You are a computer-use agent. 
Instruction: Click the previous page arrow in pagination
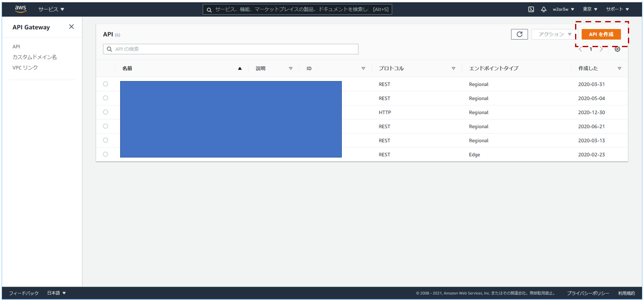click(x=581, y=49)
